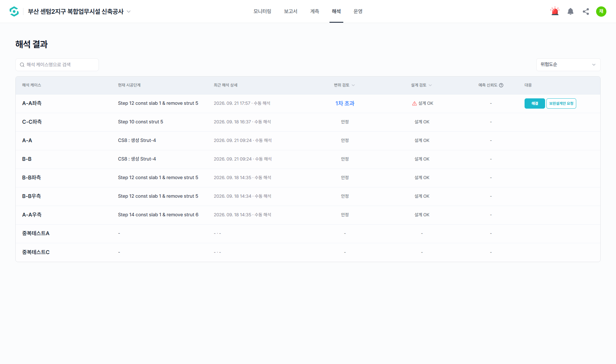The width and height of the screenshot is (616, 364).
Task: Click the search magnifier icon
Action: [x=22, y=65]
